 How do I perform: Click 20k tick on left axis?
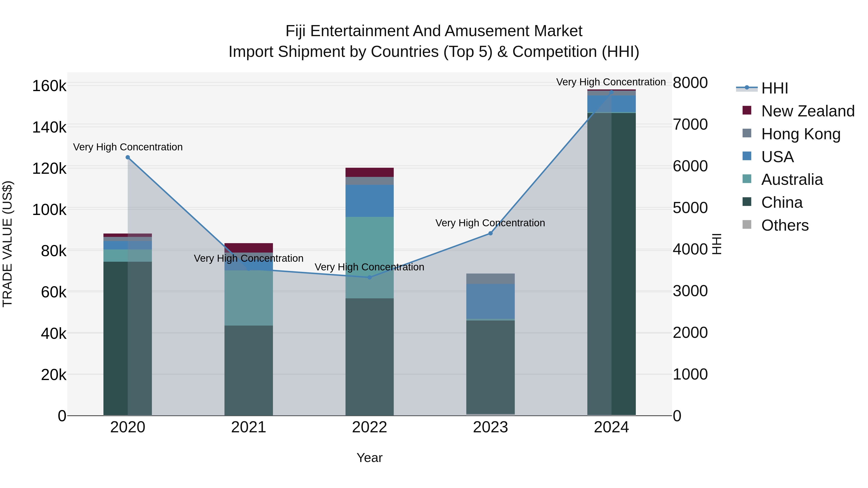[54, 374]
